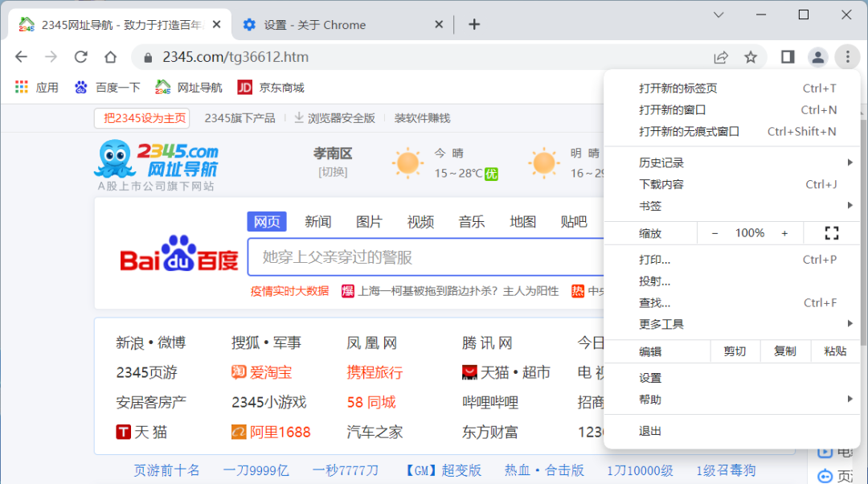Click tomorrow's sunny weather icon
Viewport: 868px width, 484px height.
[x=543, y=163]
